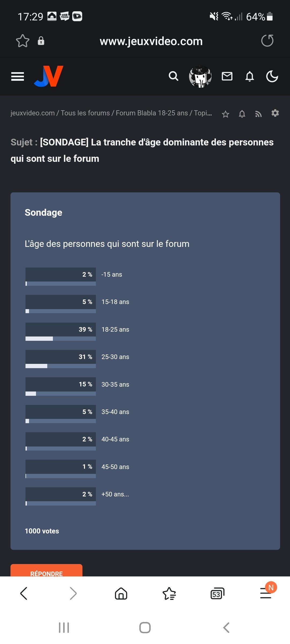The width and height of the screenshot is (290, 644).
Task: Open topic settings gear icon
Action: click(275, 113)
